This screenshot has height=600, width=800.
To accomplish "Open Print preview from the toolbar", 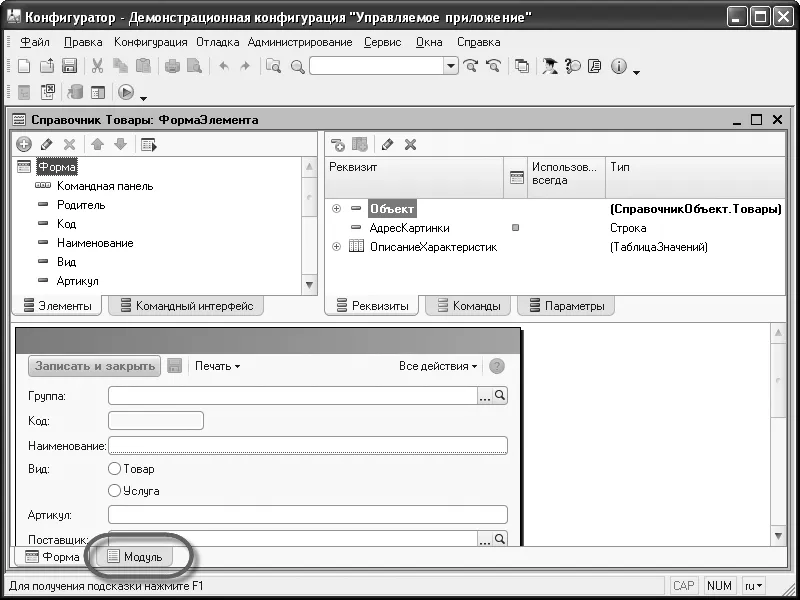I will pyautogui.click(x=194, y=66).
